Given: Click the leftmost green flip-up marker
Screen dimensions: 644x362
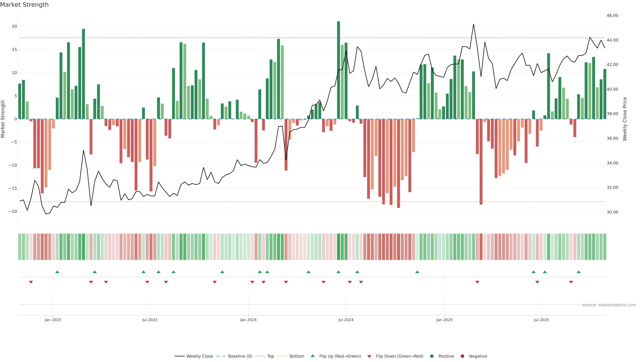Looking at the screenshot, I should click(57, 272).
